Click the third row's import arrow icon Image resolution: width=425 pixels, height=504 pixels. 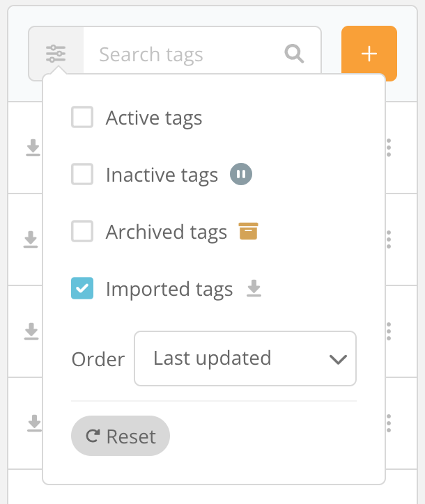31,331
